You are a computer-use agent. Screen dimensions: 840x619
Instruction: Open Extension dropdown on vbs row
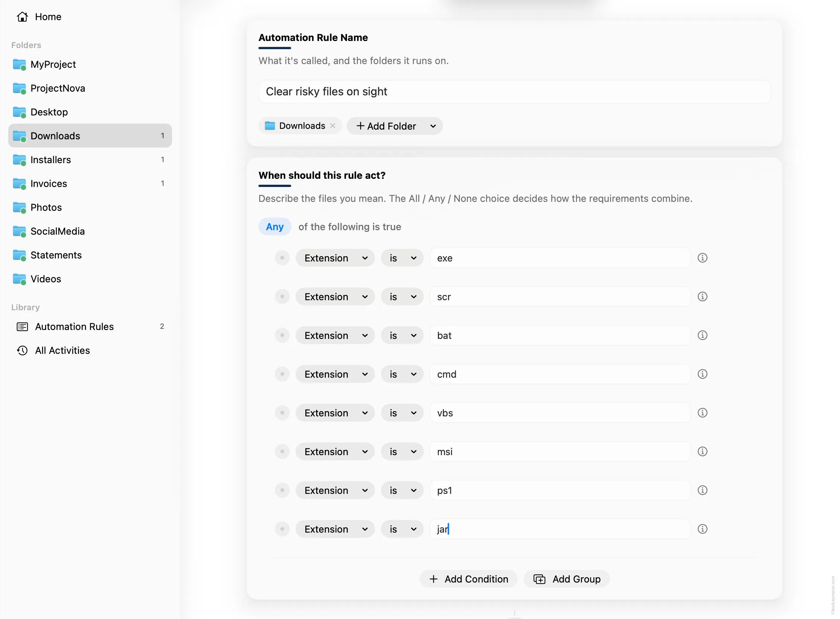[x=335, y=413]
